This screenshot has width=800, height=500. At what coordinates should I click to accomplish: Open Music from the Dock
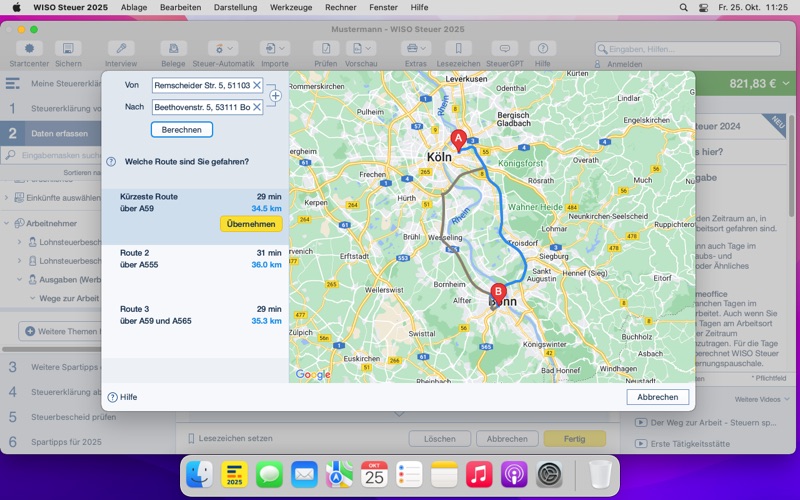pos(479,475)
